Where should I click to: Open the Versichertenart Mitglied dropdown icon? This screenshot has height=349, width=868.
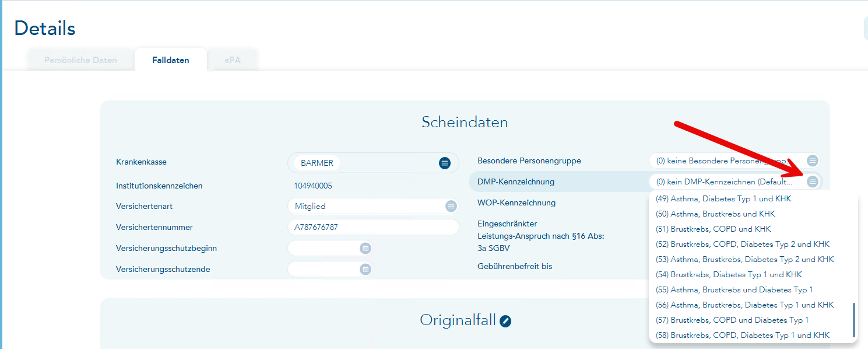point(451,206)
